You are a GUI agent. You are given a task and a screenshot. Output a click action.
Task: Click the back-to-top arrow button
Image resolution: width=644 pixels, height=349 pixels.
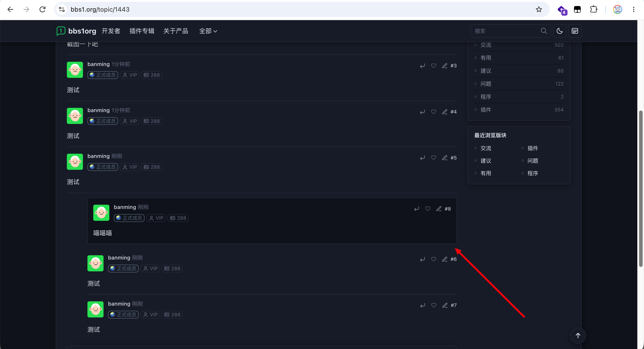[578, 336]
